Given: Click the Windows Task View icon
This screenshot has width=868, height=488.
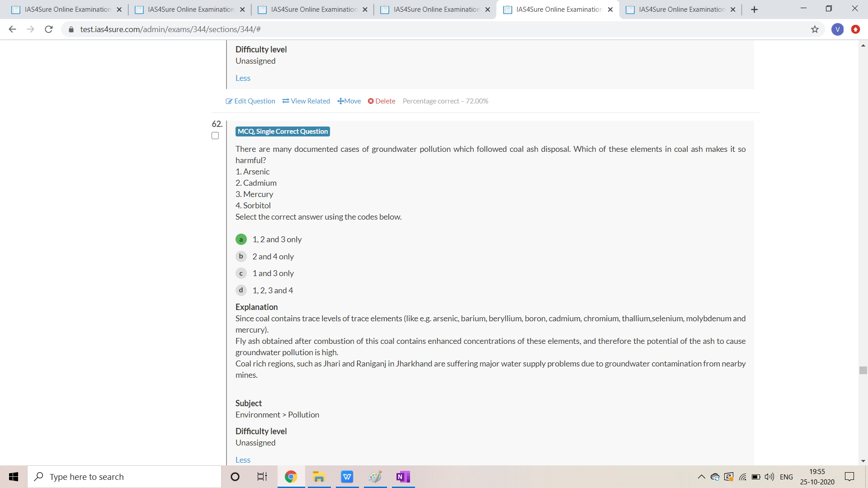Looking at the screenshot, I should tap(262, 477).
